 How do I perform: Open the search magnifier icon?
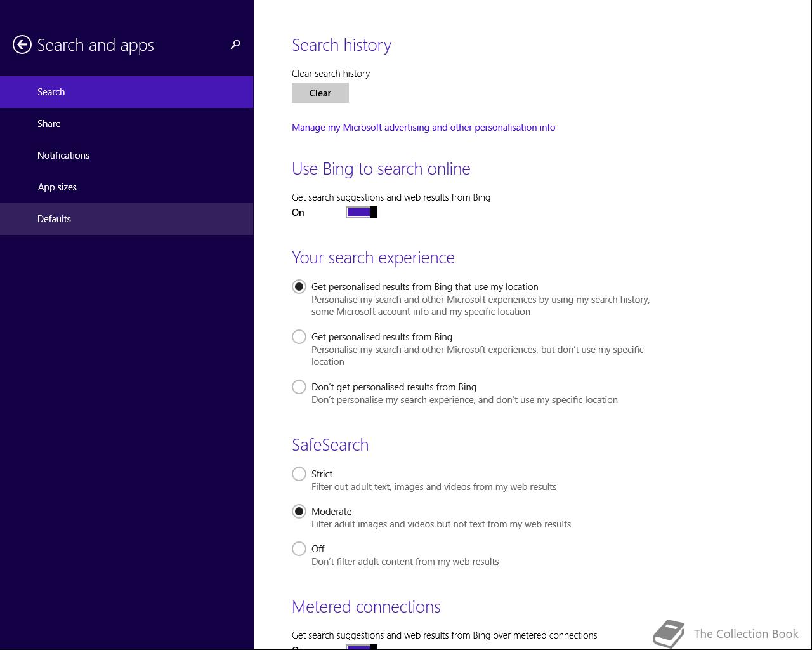pos(235,44)
